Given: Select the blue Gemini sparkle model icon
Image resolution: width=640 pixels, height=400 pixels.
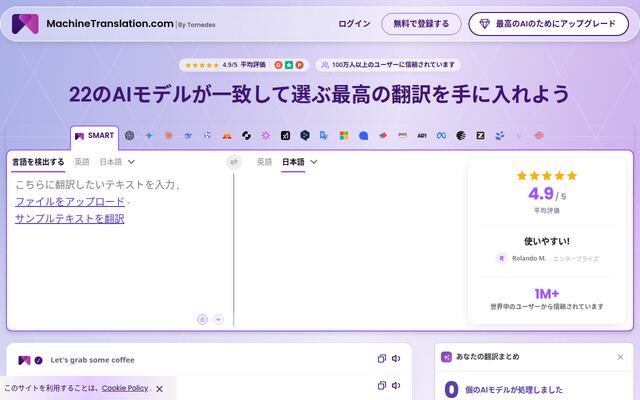Looking at the screenshot, I should click(x=149, y=136).
